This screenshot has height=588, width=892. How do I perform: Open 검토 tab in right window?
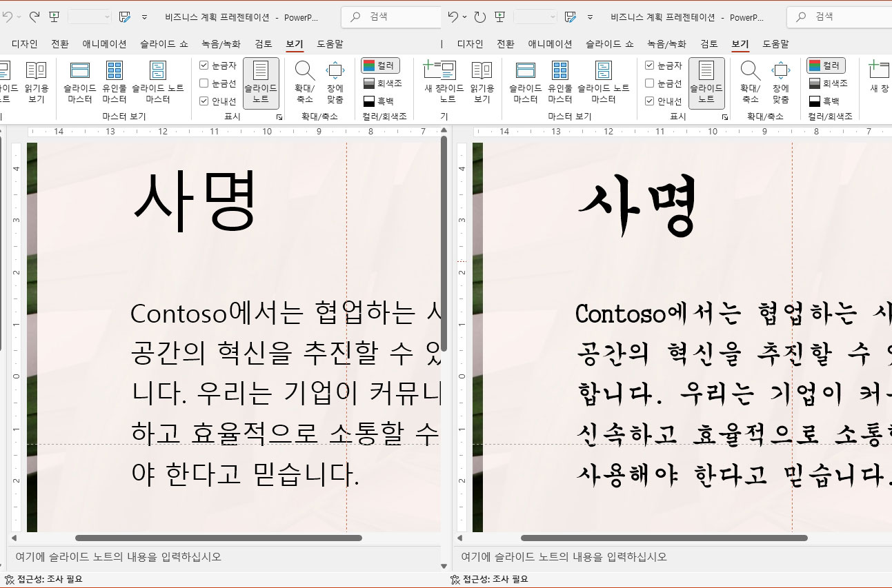[708, 44]
